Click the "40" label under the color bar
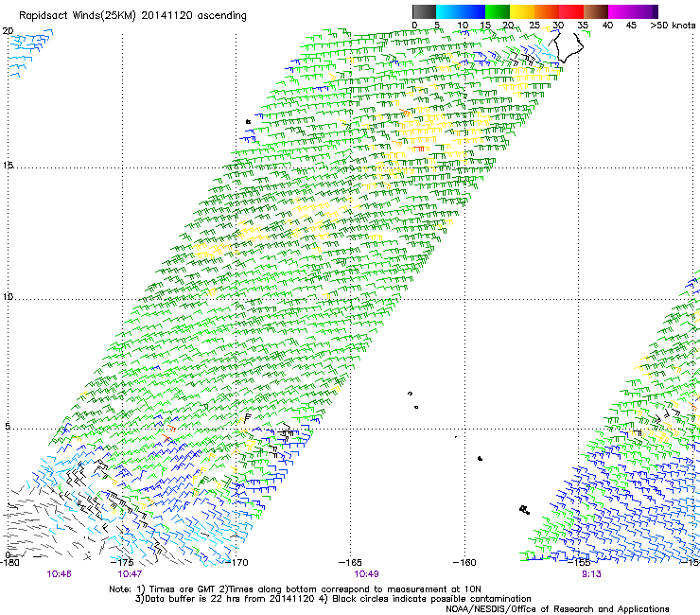Screen dimensions: 700x615 coord(607,26)
